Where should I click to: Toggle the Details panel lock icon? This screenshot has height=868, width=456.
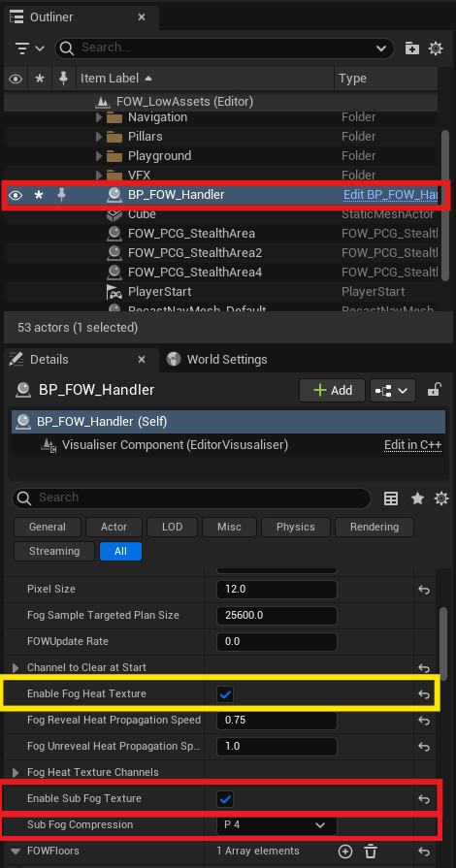coord(434,390)
